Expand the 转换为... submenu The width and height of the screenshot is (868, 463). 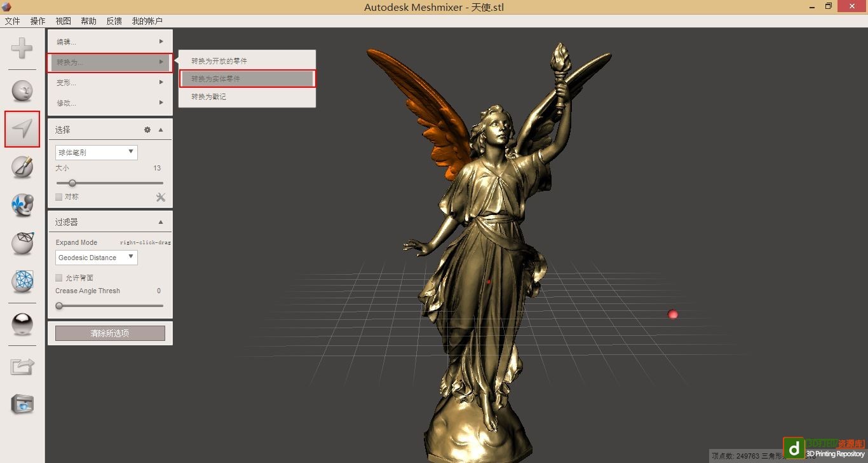[x=110, y=62]
